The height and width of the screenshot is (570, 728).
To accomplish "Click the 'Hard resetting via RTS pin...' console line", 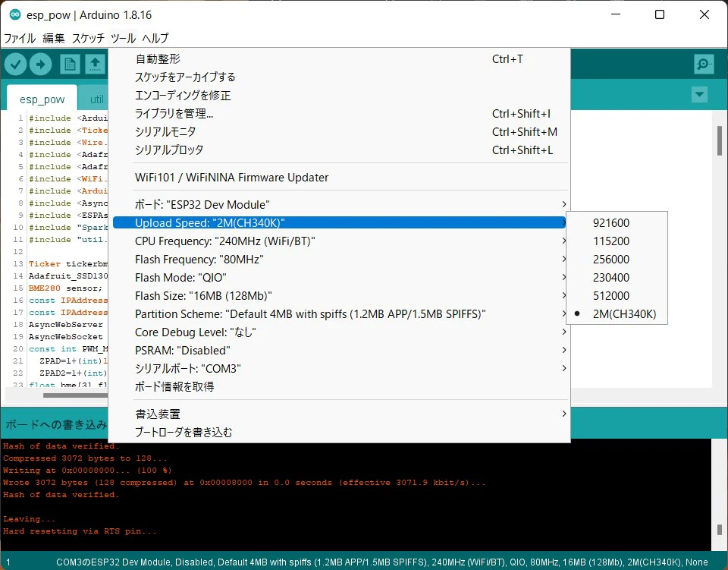I will [x=80, y=531].
